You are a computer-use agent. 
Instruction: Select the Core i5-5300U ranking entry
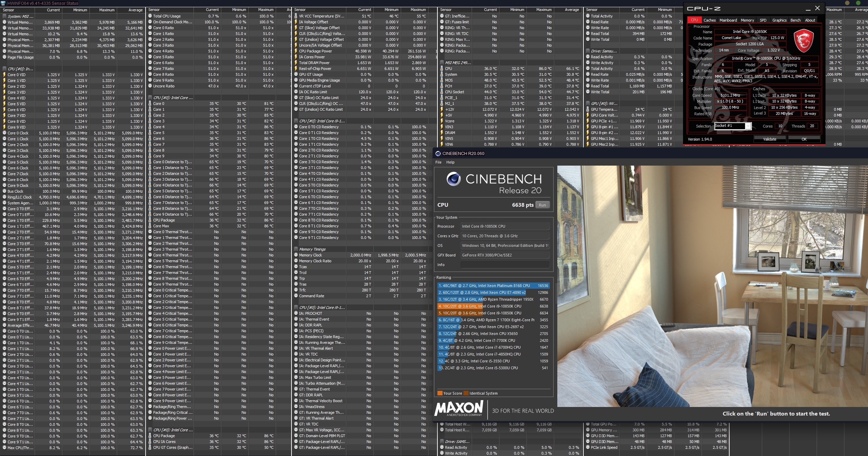pyautogui.click(x=493, y=368)
